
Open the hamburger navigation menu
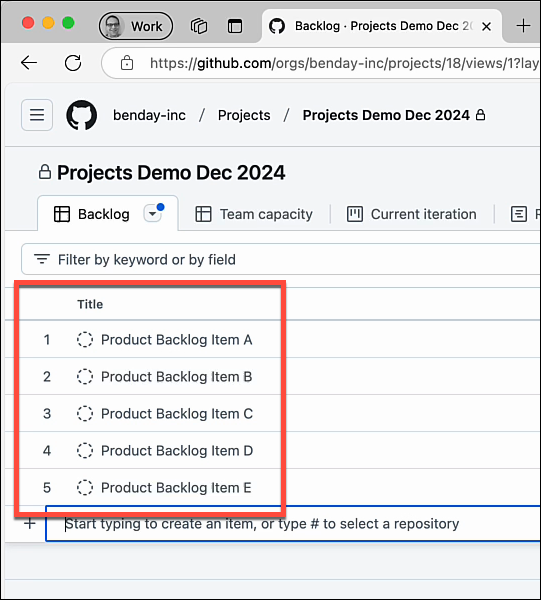(x=37, y=115)
